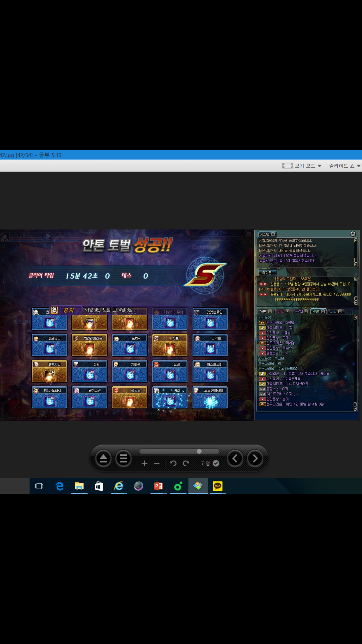Image resolution: width=362 pixels, height=644 pixels.
Task: Open Task View from the taskbar
Action: 39,486
